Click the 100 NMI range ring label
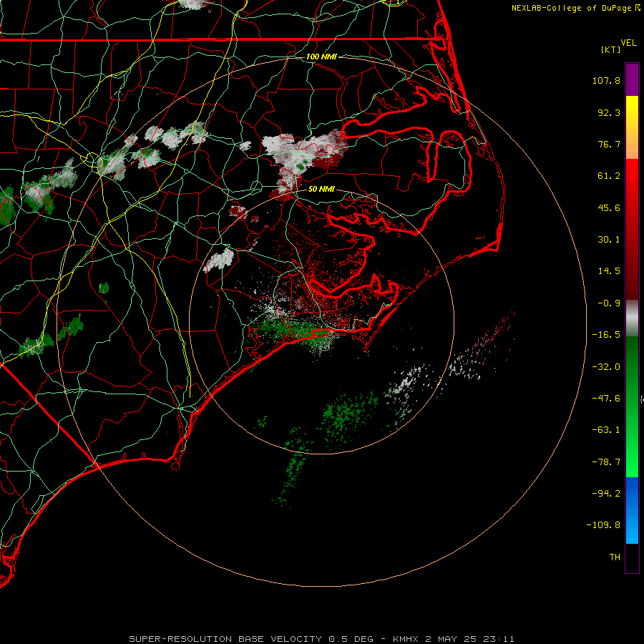644x644 pixels. pyautogui.click(x=321, y=57)
